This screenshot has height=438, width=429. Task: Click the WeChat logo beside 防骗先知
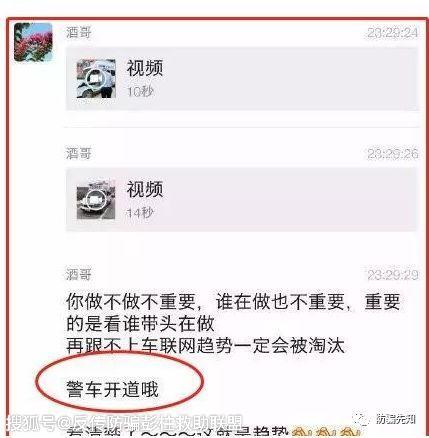361,419
